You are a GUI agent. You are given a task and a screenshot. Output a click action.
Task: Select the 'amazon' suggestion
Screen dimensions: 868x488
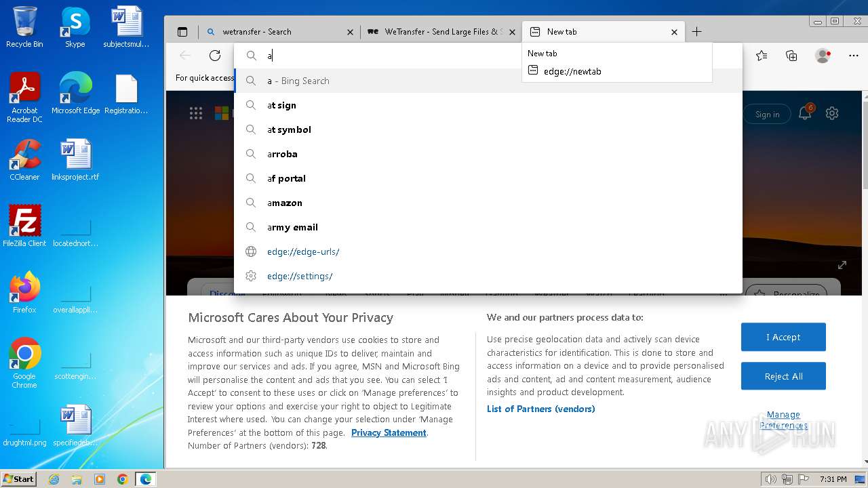[488, 203]
